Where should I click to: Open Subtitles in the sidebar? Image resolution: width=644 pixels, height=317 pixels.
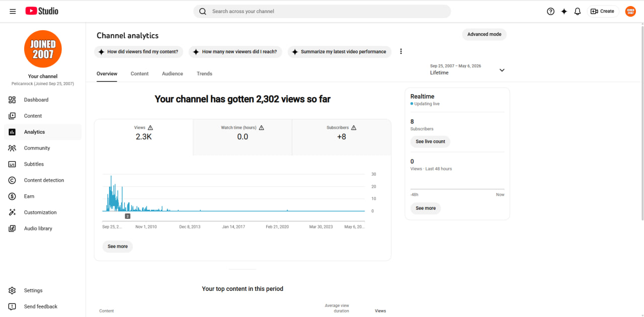(43, 164)
